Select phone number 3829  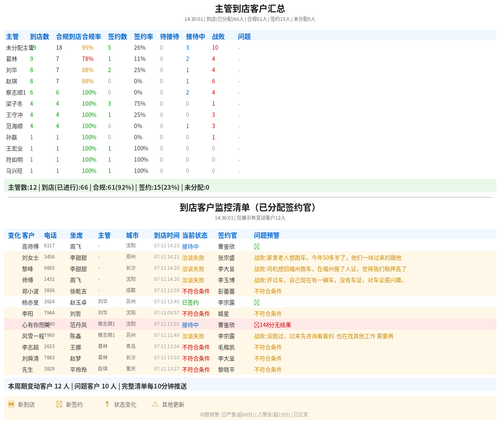coord(49,369)
